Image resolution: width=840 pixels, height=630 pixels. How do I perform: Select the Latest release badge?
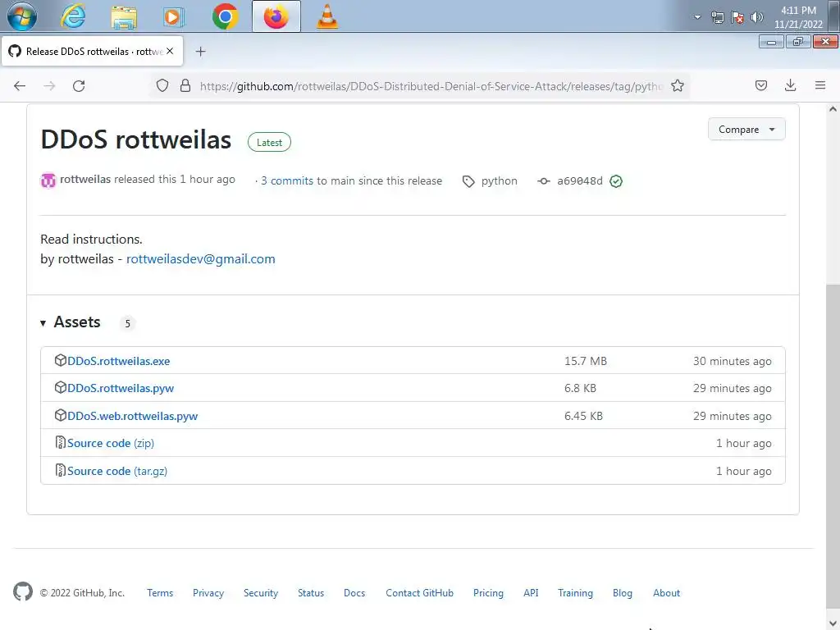coord(269,143)
